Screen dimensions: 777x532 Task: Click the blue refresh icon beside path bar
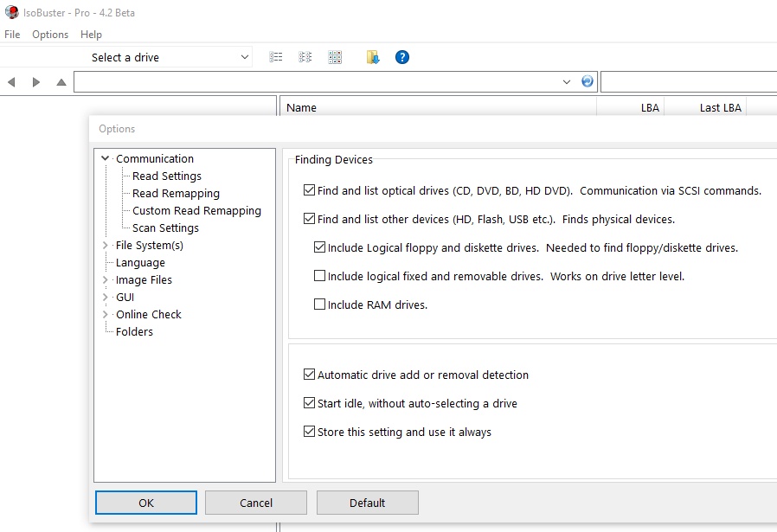coord(588,81)
